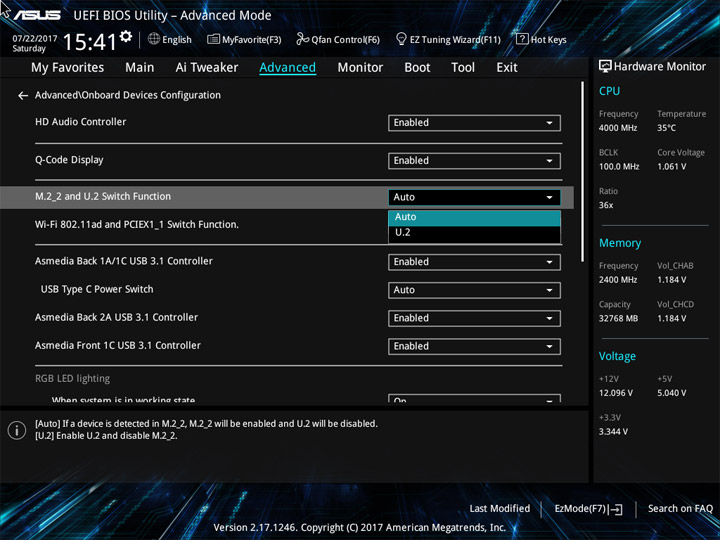The height and width of the screenshot is (540, 720).
Task: Click the globe language icon
Action: coord(154,39)
